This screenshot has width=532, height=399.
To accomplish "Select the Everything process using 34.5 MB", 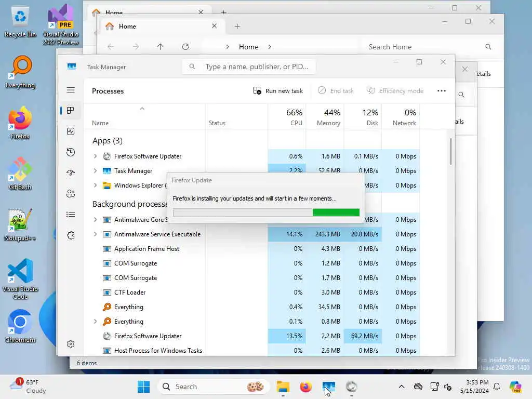I will pos(252,307).
